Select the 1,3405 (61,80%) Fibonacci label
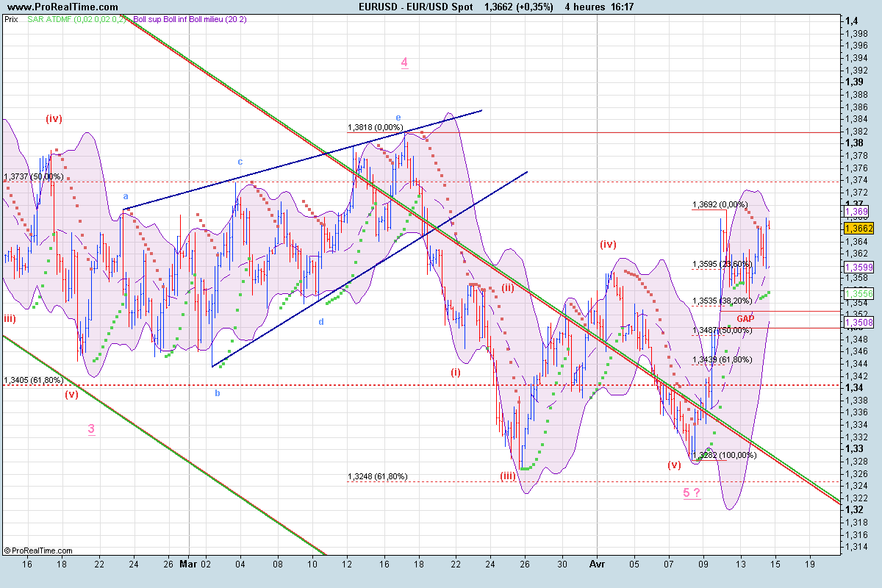 33,380
